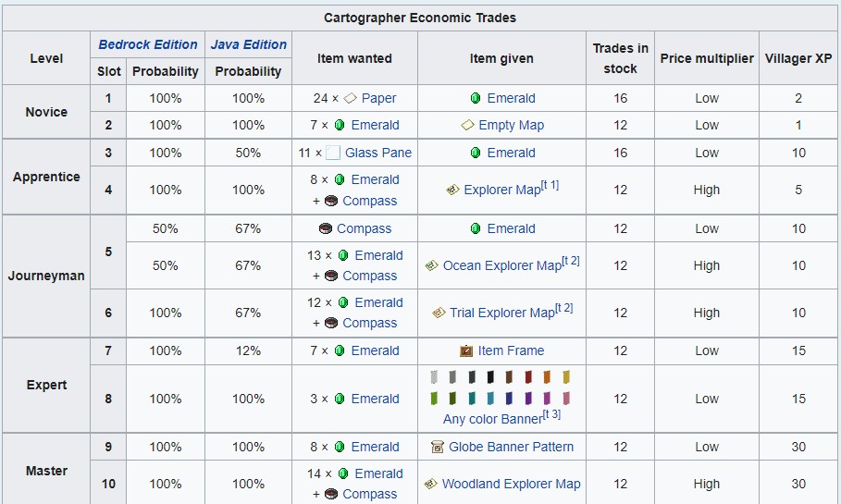Click the Glass Pane text link
The image size is (841, 504).
click(378, 153)
